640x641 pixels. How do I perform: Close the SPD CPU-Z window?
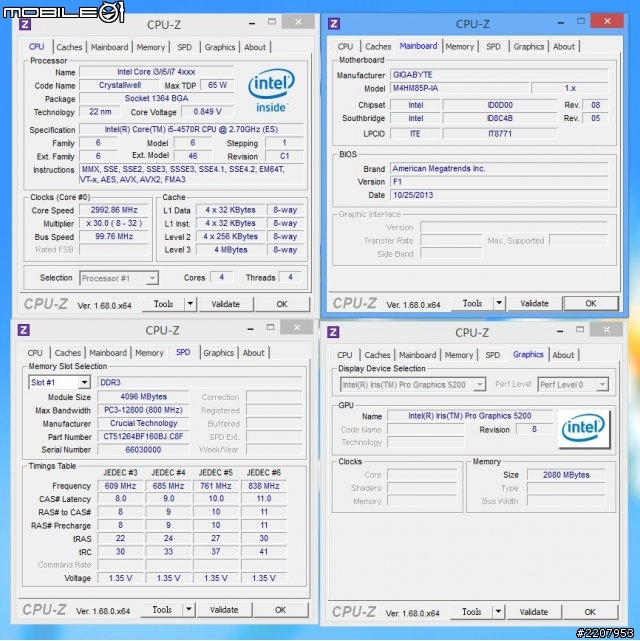pyautogui.click(x=297, y=327)
